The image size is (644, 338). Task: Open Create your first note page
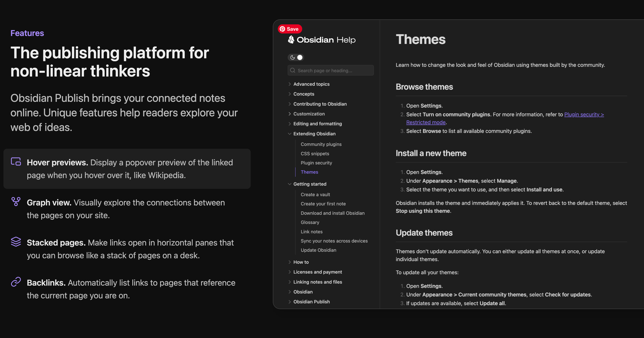(x=323, y=204)
